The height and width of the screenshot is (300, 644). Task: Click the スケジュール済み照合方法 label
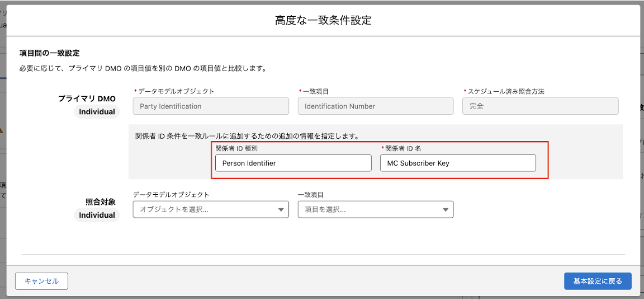[505, 91]
